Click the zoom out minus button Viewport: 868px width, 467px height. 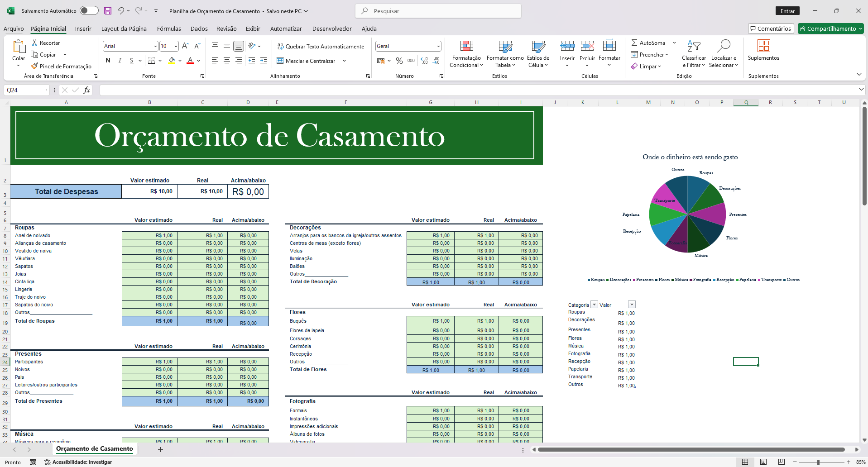click(795, 462)
